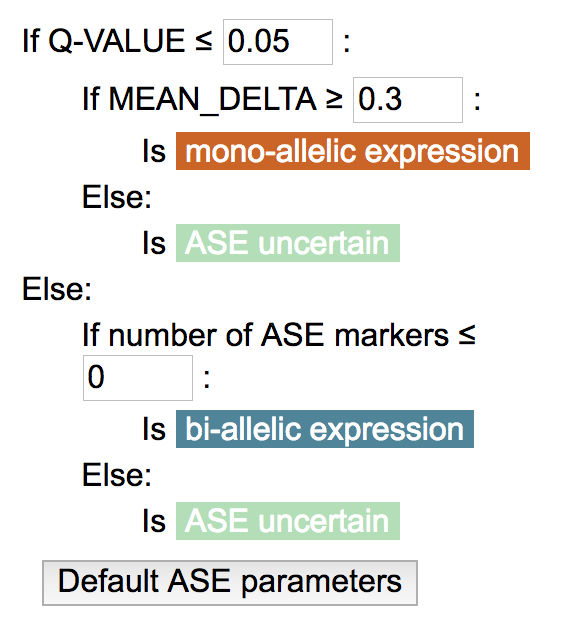Pick the blue bi-allelic expression label
The width and height of the screenshot is (574, 638).
pos(325,429)
